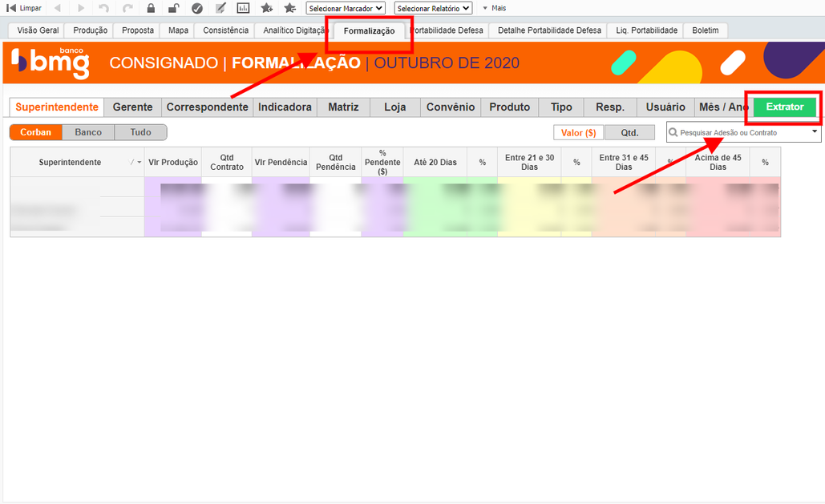Click the Vlr Pendência column header

click(281, 162)
